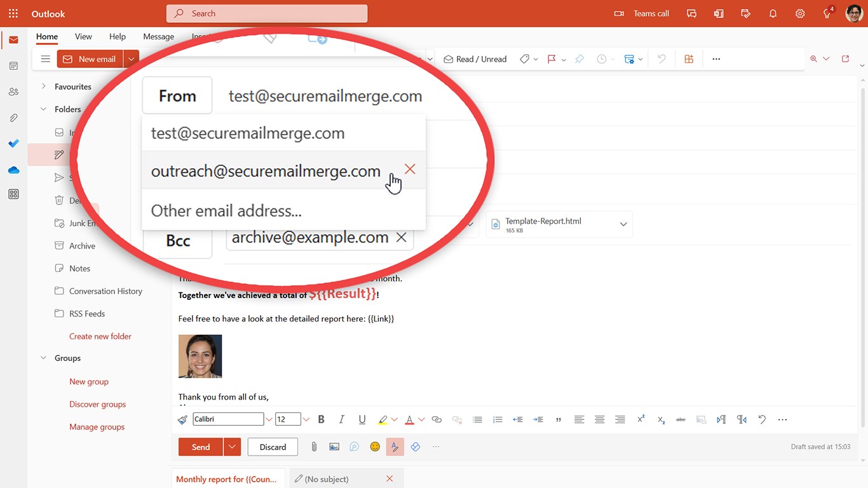The image size is (868, 488).
Task: Click the New email button
Action: coord(90,59)
